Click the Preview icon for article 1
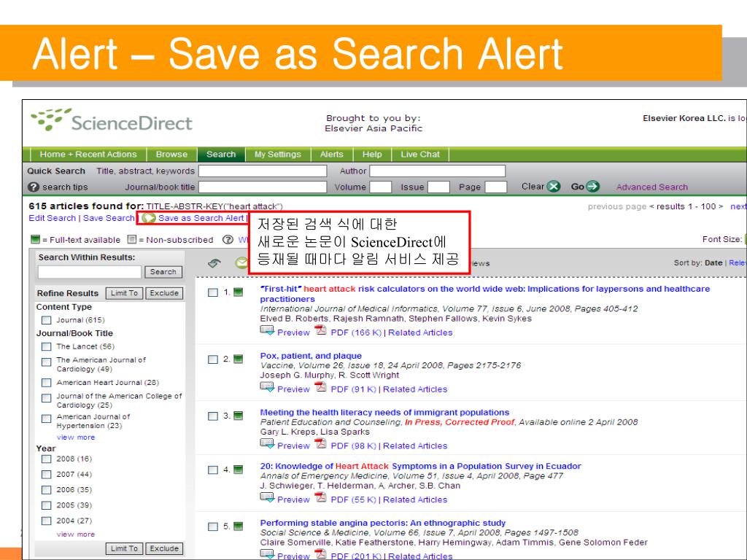This screenshot has height=560, width=747. click(267, 331)
